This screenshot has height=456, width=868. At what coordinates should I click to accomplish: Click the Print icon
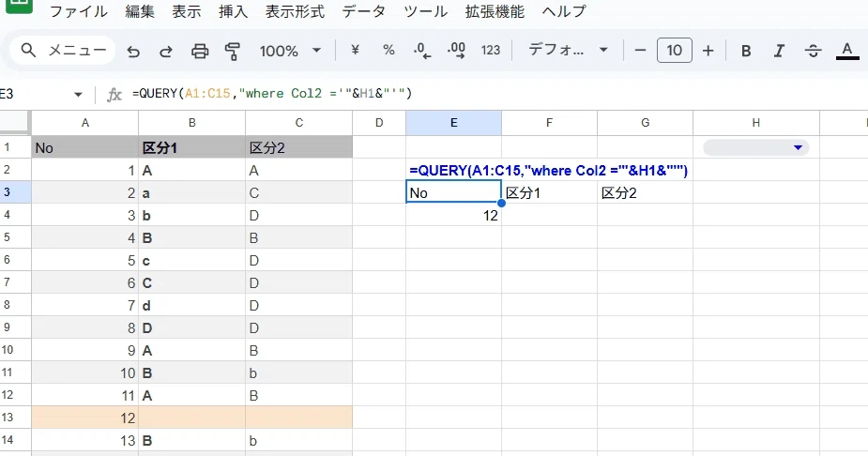coord(200,52)
